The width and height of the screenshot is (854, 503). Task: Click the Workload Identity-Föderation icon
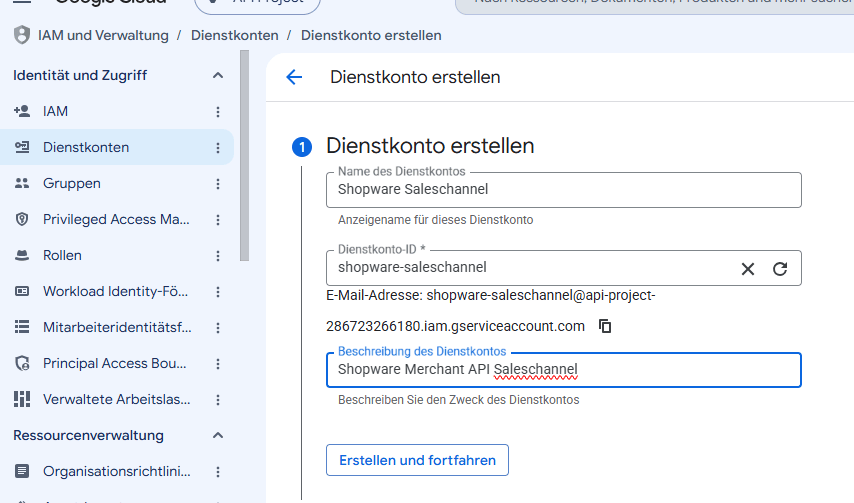(x=22, y=291)
